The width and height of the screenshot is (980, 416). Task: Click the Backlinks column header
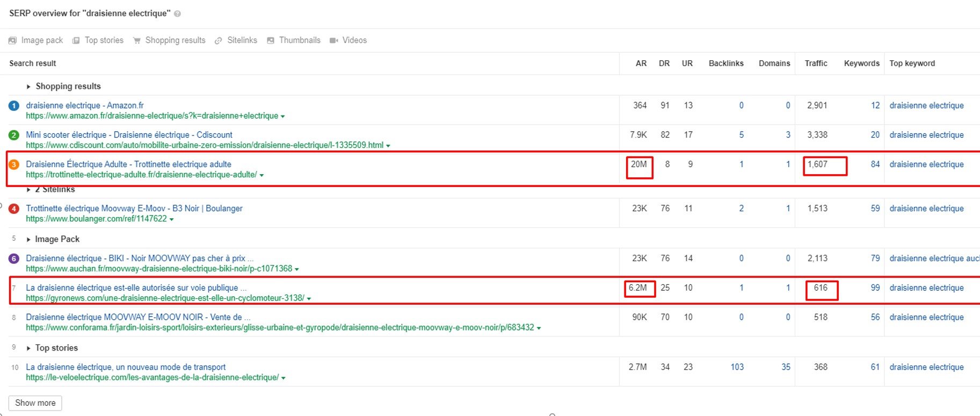[726, 63]
